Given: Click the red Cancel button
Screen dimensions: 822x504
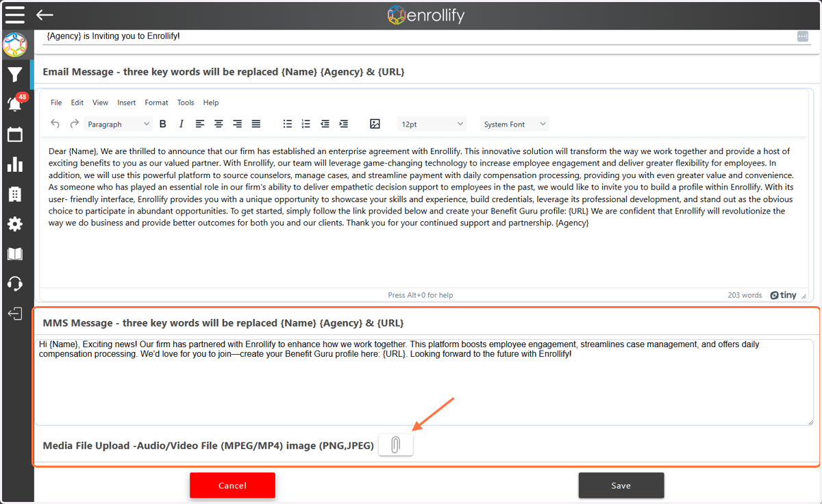Looking at the screenshot, I should (x=232, y=486).
